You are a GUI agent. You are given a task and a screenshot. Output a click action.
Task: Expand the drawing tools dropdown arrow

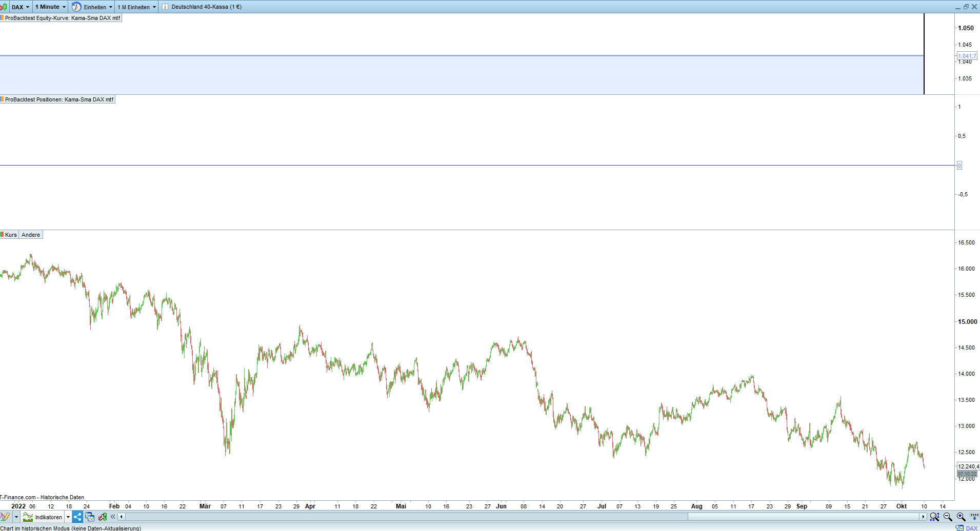[x=16, y=517]
